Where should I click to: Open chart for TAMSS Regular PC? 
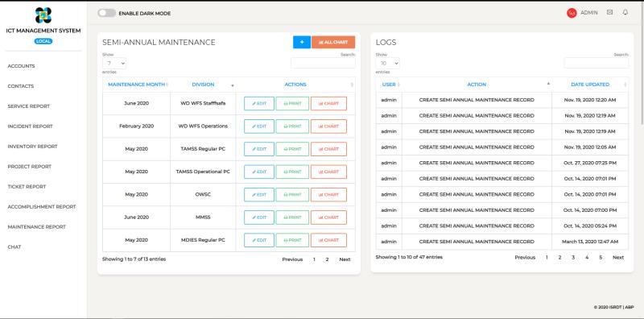click(328, 149)
